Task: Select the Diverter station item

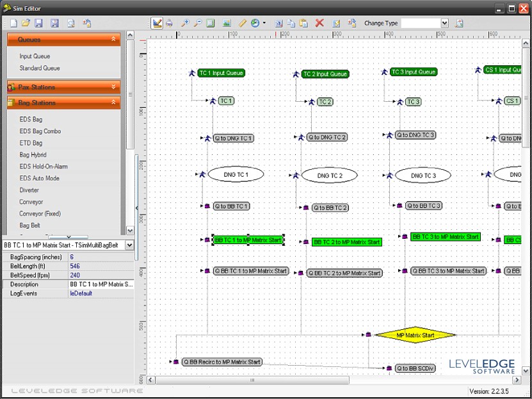Action: (x=29, y=190)
